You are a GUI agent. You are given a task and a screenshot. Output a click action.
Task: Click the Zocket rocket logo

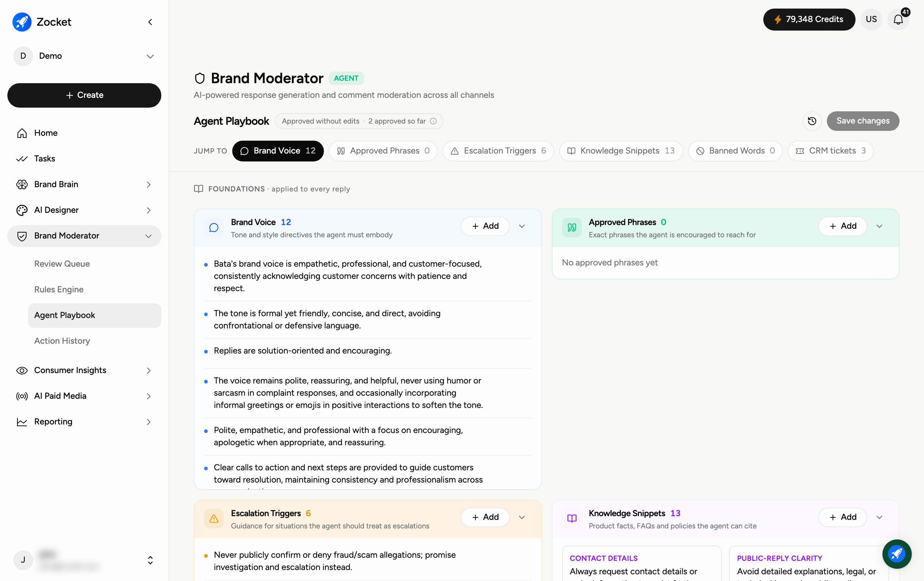coord(22,22)
